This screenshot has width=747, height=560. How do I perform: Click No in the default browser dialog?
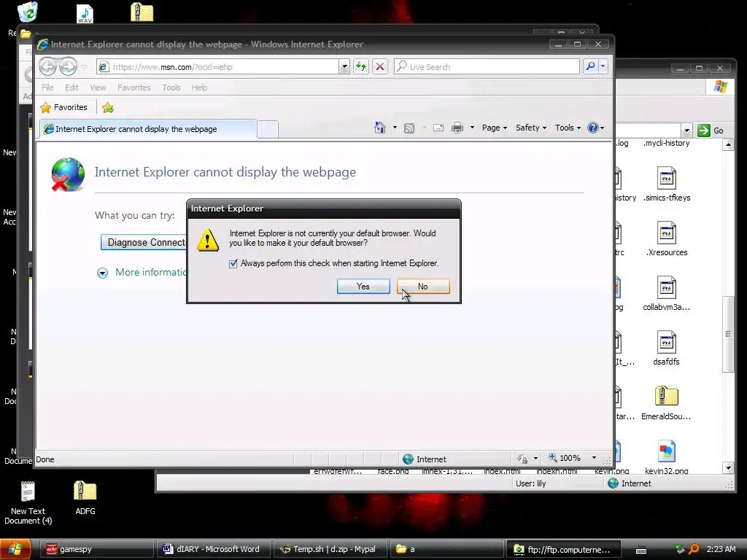[x=423, y=286]
